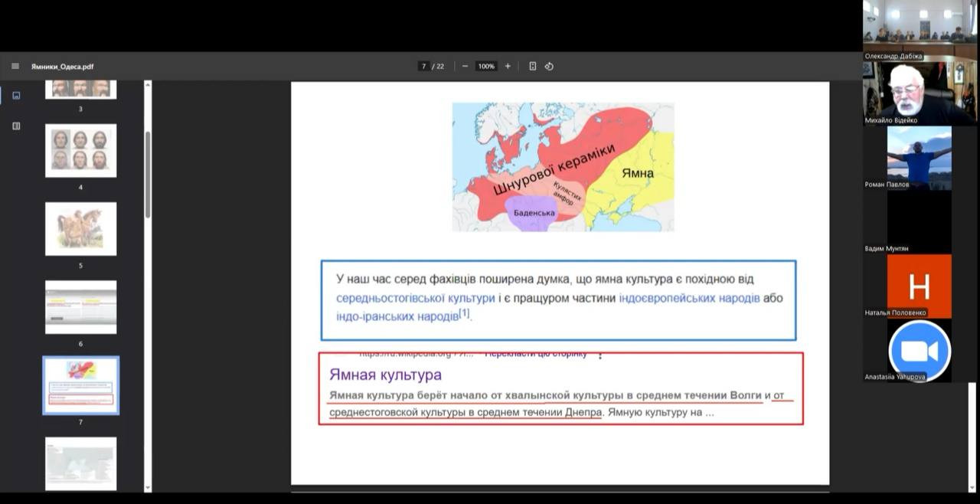
Task: Switch to document outline view icon
Action: tap(16, 126)
